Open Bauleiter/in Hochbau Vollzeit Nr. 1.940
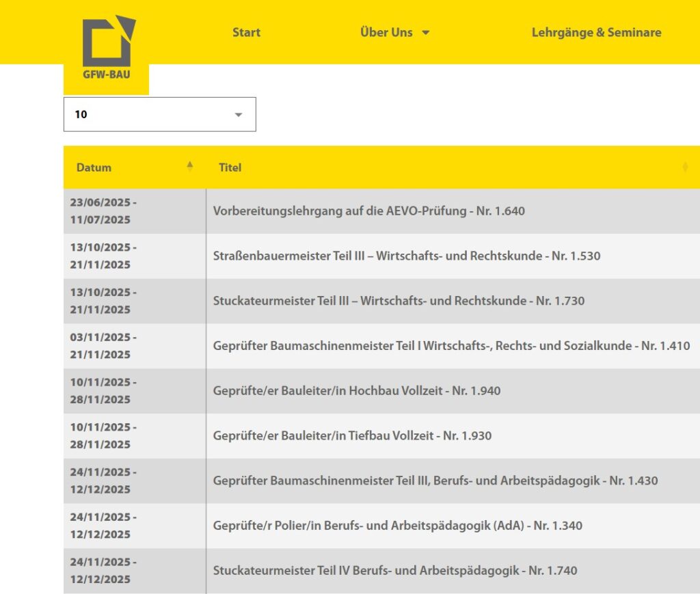This screenshot has width=700, height=594. click(x=356, y=391)
